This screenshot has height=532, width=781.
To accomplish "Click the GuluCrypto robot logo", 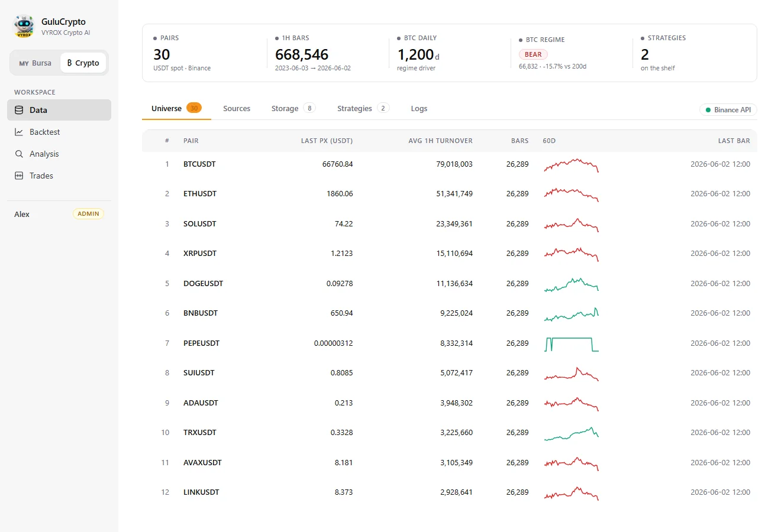I will (24, 27).
